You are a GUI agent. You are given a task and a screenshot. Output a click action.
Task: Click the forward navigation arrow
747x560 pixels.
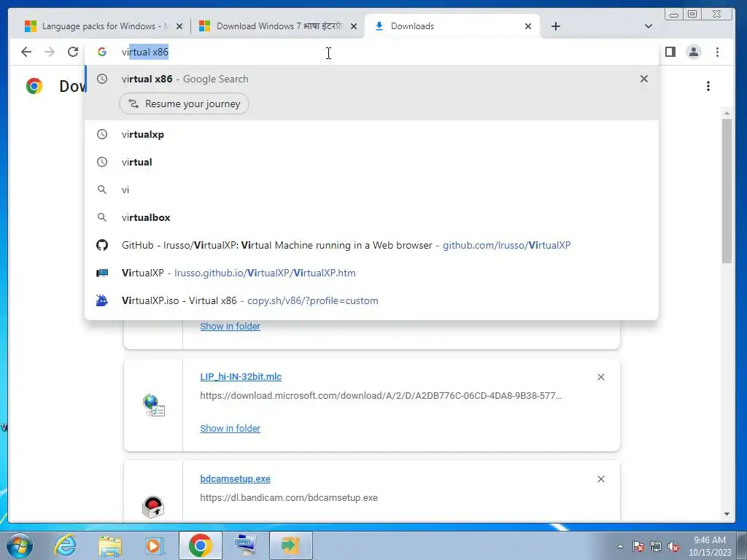tap(50, 52)
